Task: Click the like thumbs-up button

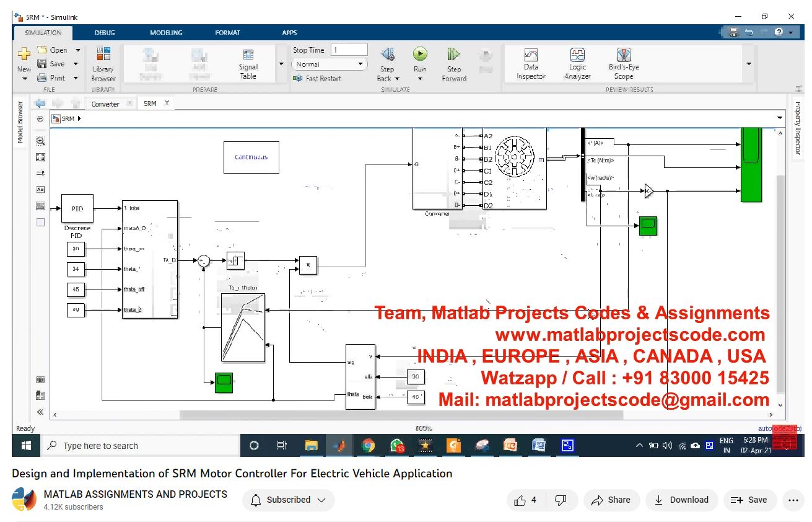Action: click(525, 500)
